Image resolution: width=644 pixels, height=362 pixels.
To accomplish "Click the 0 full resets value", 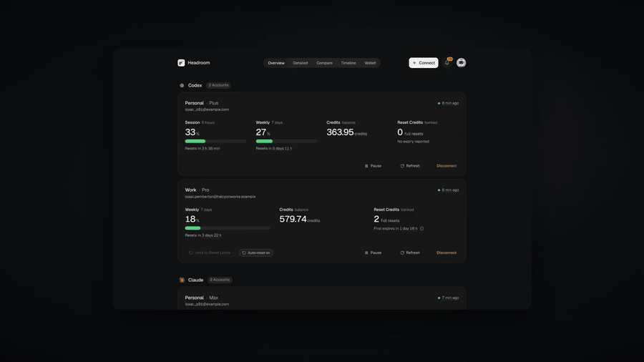I will coord(410,132).
